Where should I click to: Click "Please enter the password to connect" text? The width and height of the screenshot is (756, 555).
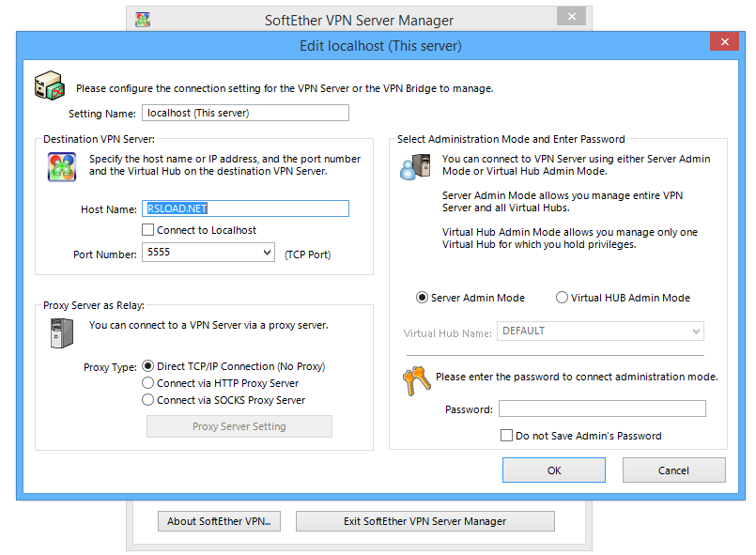577,377
